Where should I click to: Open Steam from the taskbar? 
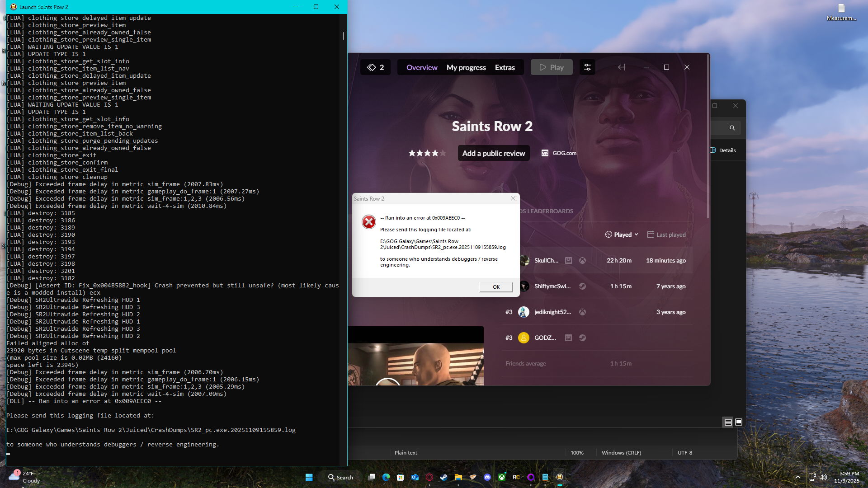[x=444, y=477]
